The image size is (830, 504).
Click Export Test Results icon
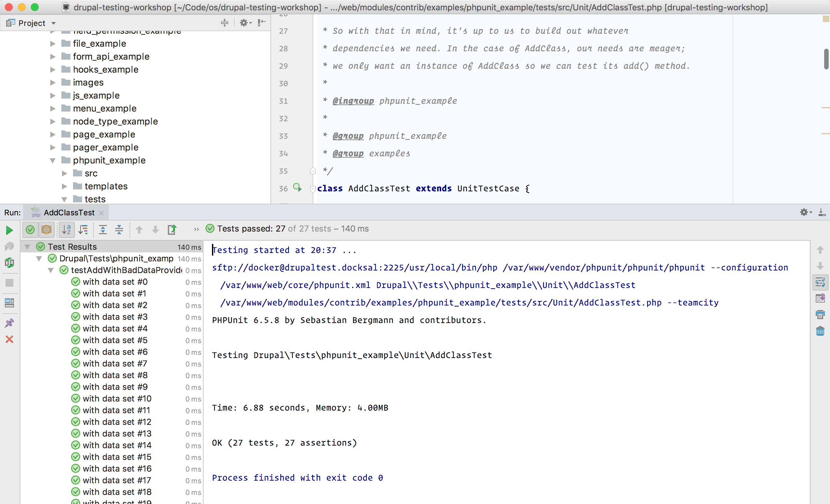point(172,230)
